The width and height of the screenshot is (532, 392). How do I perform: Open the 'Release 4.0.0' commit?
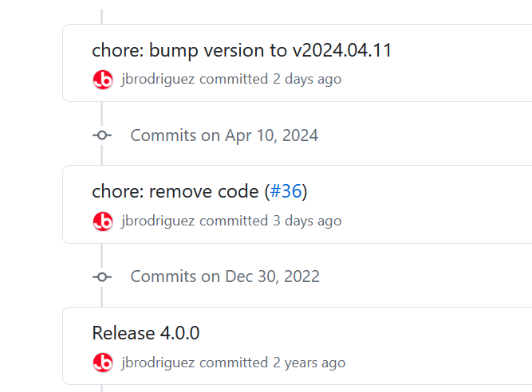point(145,333)
